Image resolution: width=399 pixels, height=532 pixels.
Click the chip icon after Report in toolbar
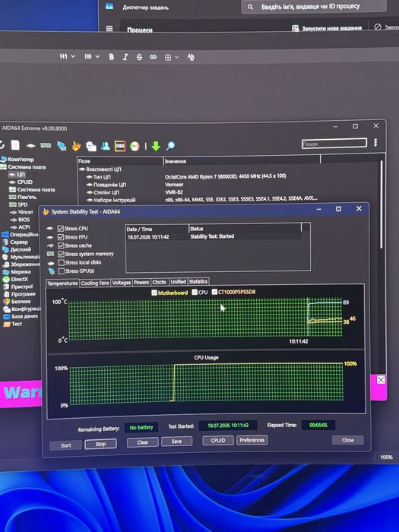click(x=31, y=146)
